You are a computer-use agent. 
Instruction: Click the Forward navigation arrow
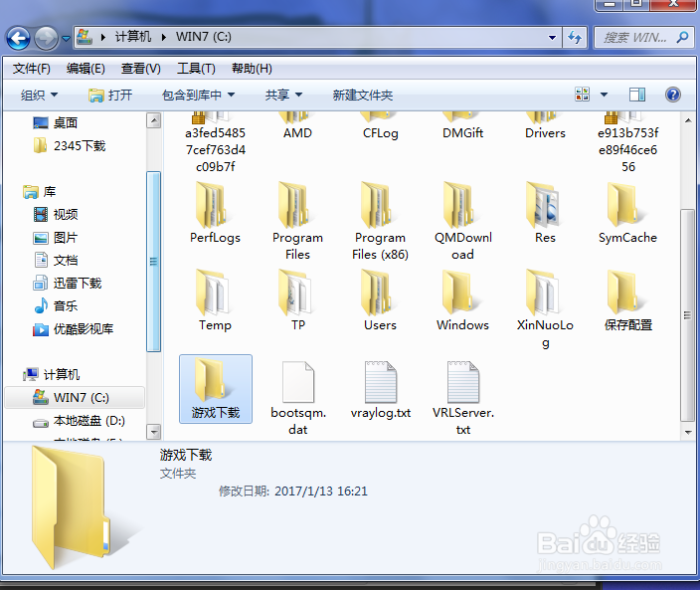[46, 38]
